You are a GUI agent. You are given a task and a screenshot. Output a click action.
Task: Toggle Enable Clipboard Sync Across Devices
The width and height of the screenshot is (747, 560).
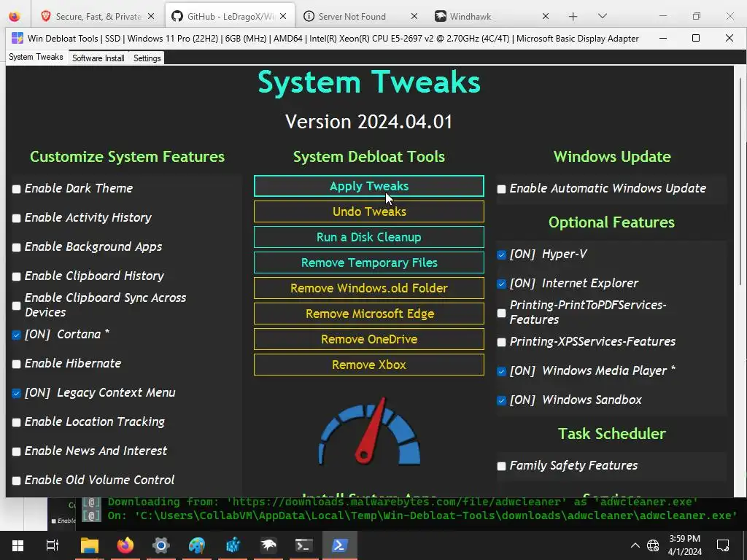17,306
